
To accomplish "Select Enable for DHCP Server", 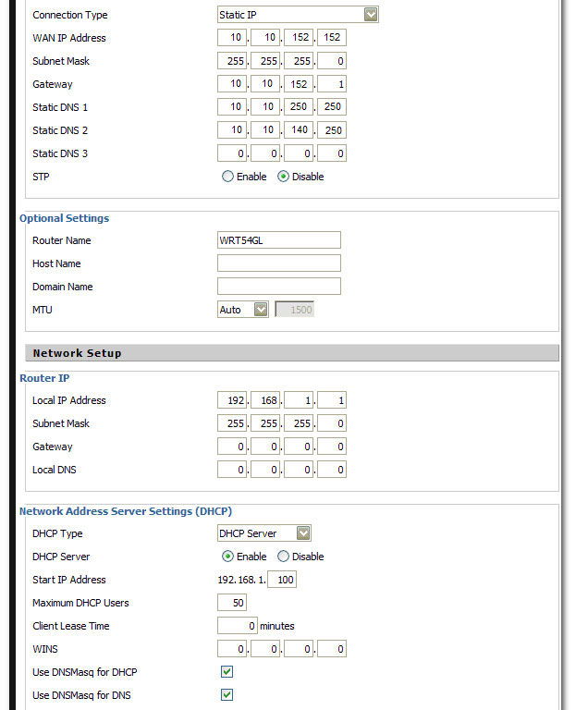I will [x=227, y=556].
